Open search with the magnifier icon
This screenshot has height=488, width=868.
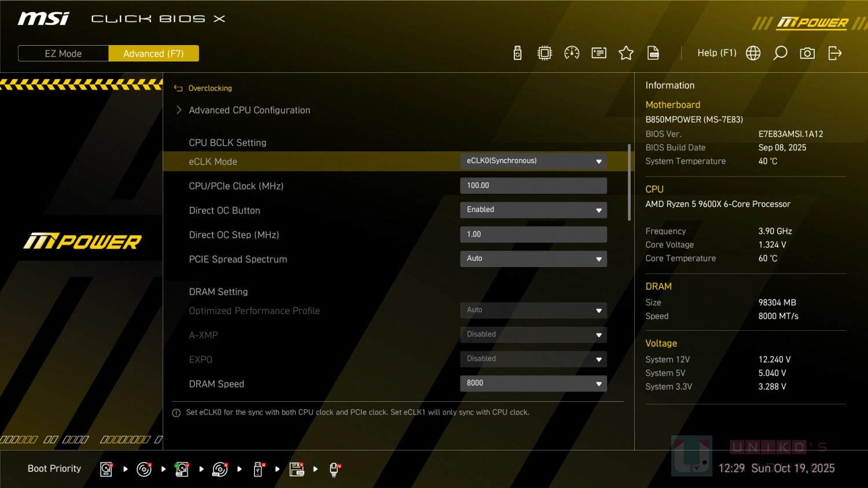pyautogui.click(x=780, y=53)
